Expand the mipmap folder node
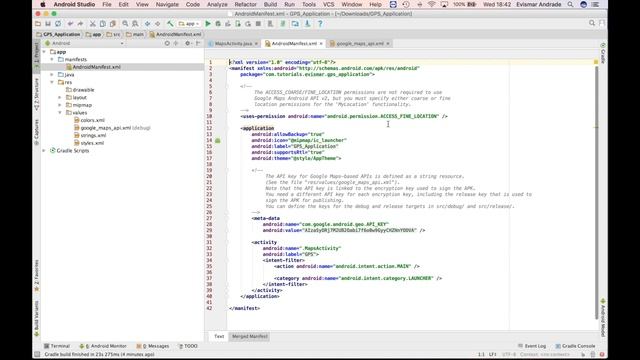 60,105
